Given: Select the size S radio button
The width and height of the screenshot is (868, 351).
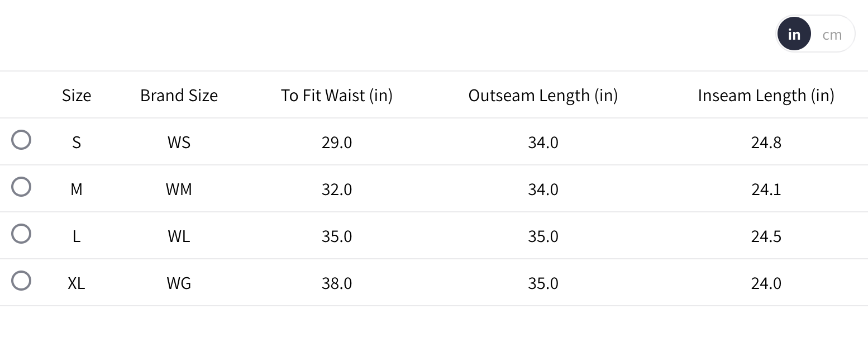Looking at the screenshot, I should click(x=21, y=140).
